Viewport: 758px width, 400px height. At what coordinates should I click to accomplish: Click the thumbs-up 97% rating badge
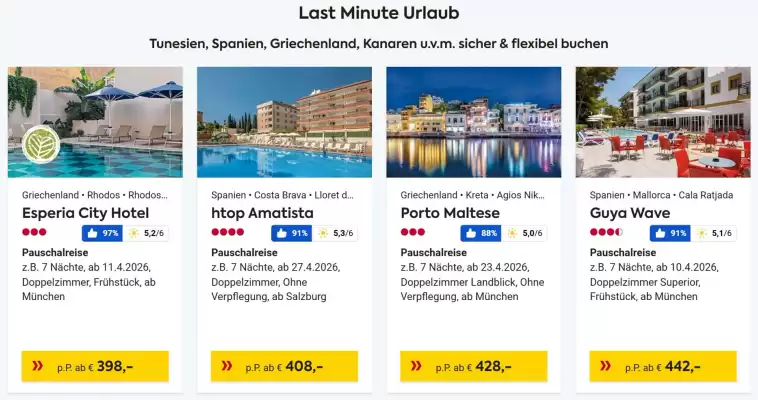click(x=101, y=233)
